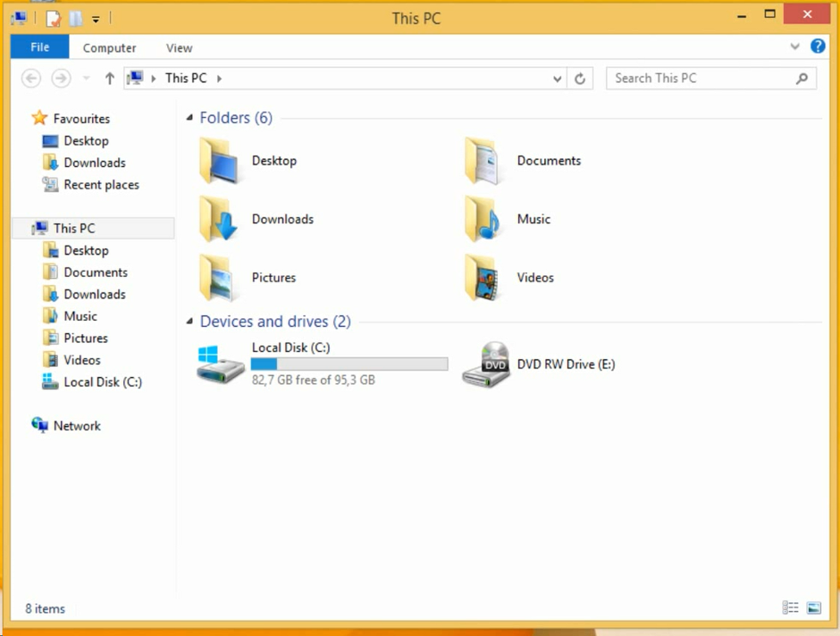840x636 pixels.
Task: Click the Forward navigation arrow
Action: (x=61, y=79)
